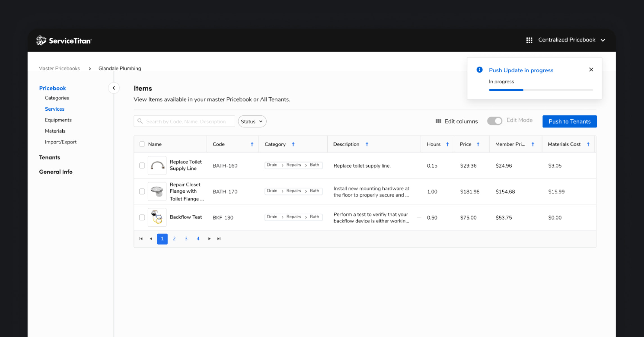Go to next page arrow
The width and height of the screenshot is (644, 337).
[209, 239]
